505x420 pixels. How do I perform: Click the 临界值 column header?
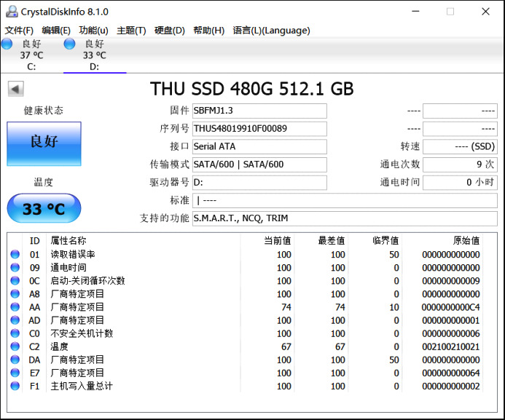point(375,240)
